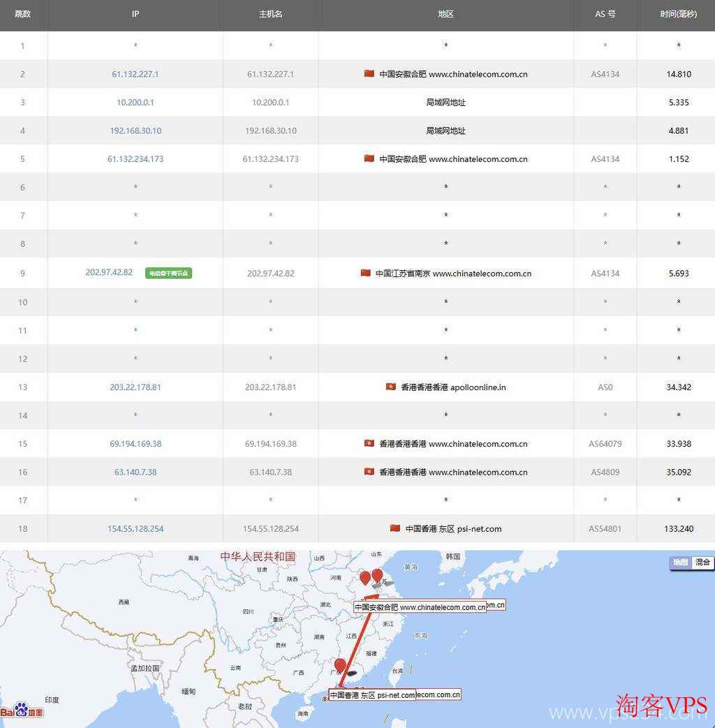Switch map to 地图 view

[680, 563]
